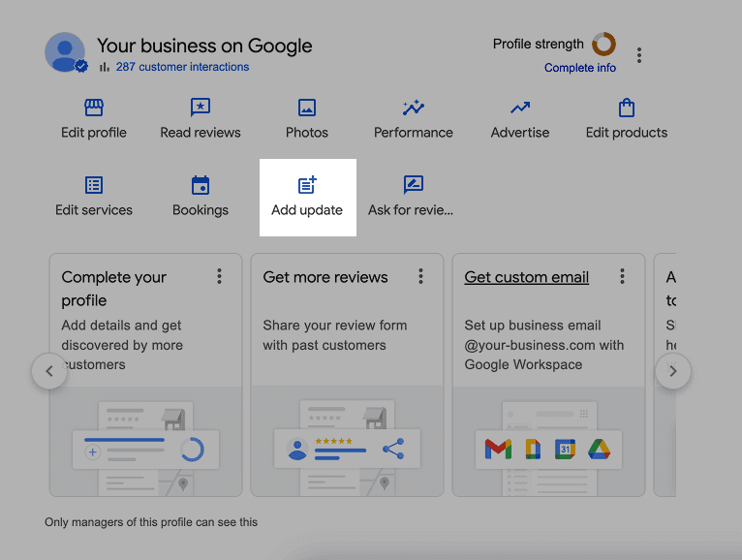Click the Complete info link

(580, 68)
